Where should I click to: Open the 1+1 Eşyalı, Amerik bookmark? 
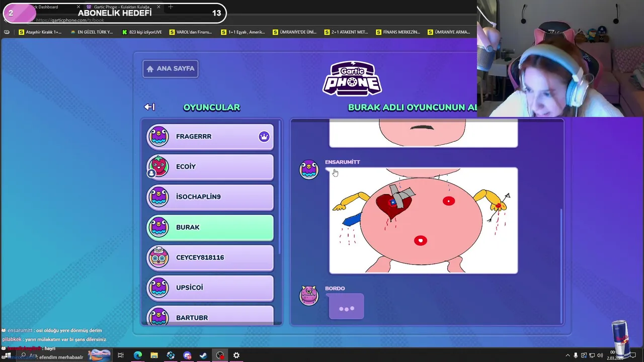pos(243,32)
